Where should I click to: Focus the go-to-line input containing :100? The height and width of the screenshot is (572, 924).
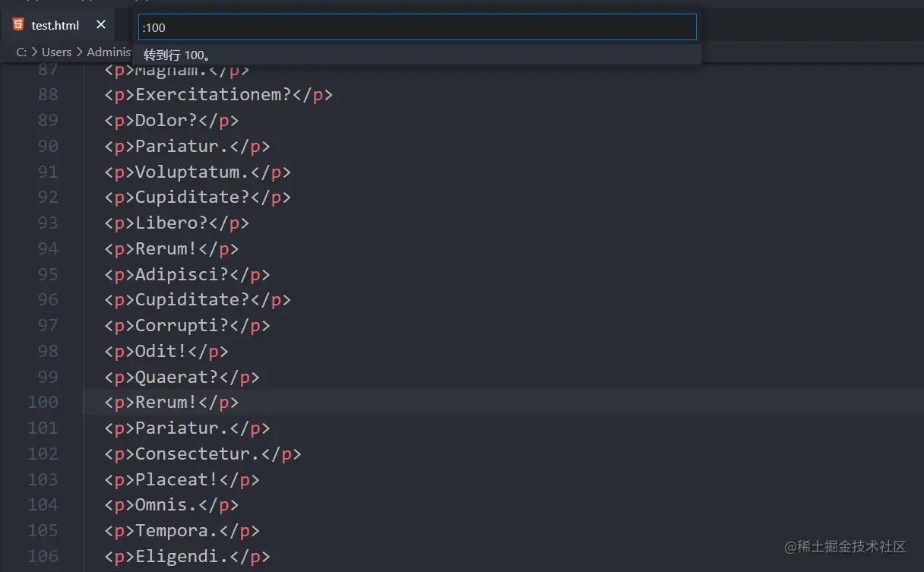click(416, 27)
